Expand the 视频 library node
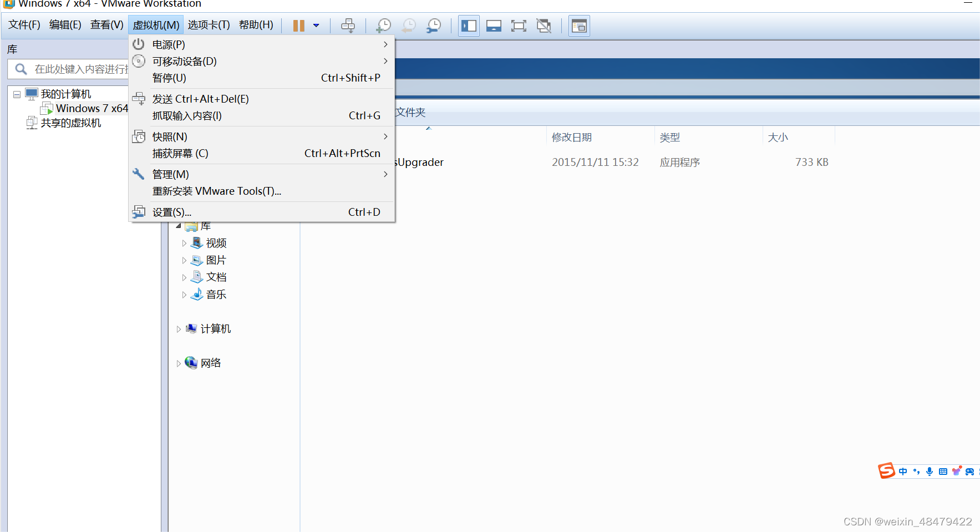Image resolution: width=980 pixels, height=532 pixels. coord(185,243)
